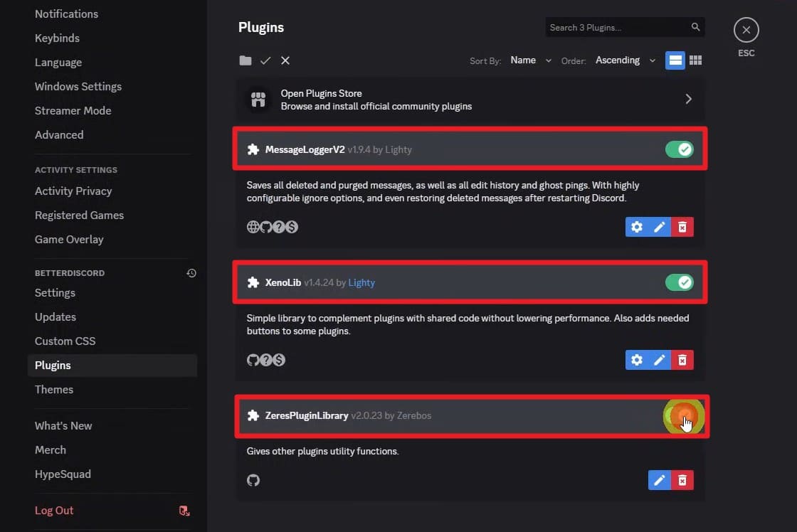
Task: Disable all plugins via the X icon
Action: [x=285, y=60]
